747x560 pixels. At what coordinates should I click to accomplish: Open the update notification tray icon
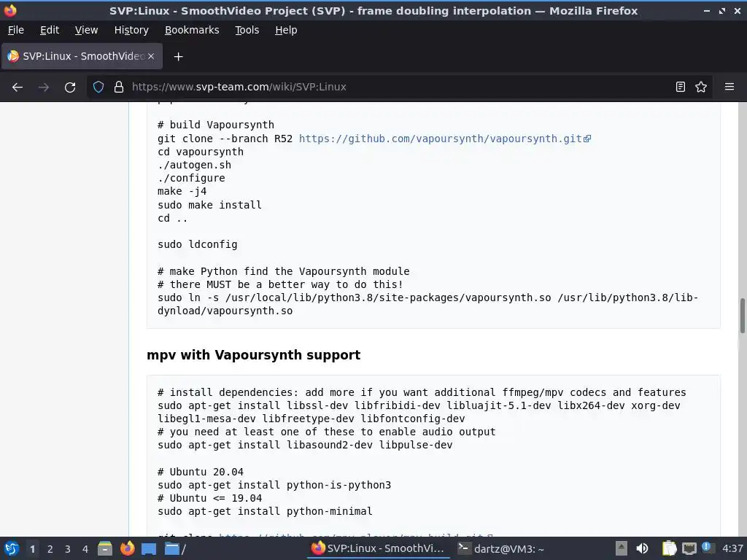(x=707, y=548)
